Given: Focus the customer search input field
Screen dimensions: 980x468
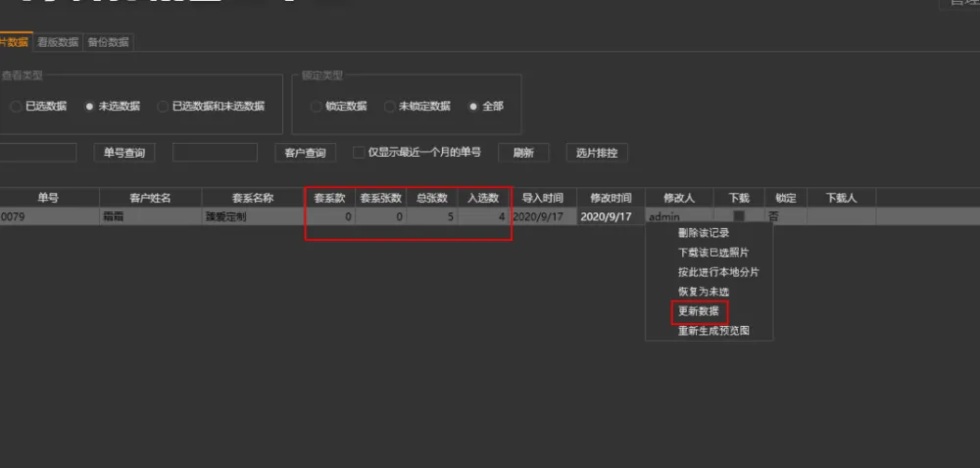Looking at the screenshot, I should [x=215, y=153].
